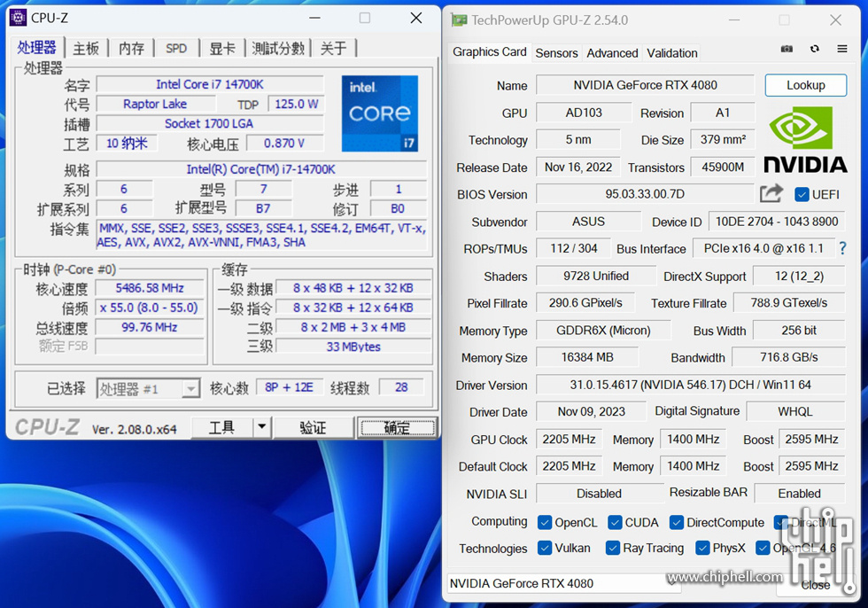The image size is (868, 608).
Task: Click the 工具 button in CPU-Z
Action: click(221, 427)
